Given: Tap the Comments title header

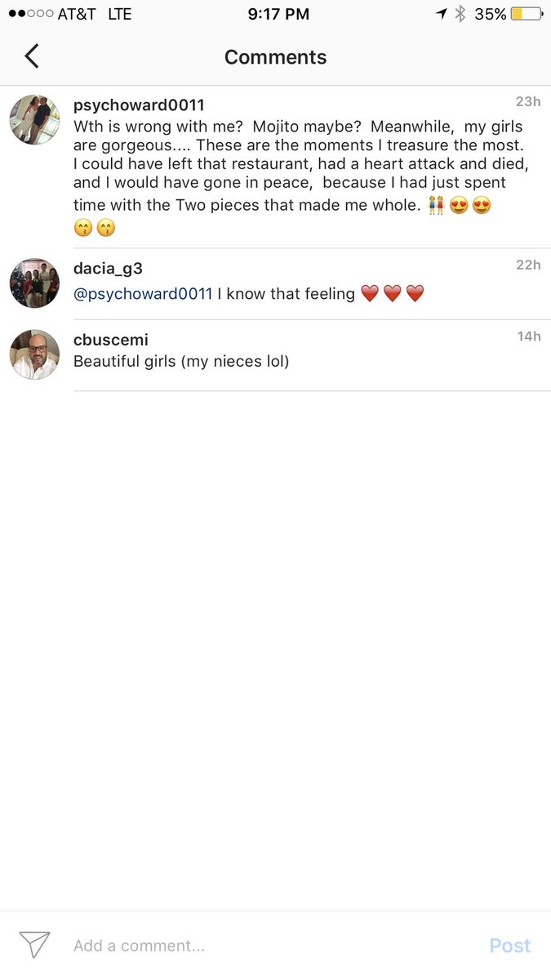Looking at the screenshot, I should pyautogui.click(x=276, y=57).
